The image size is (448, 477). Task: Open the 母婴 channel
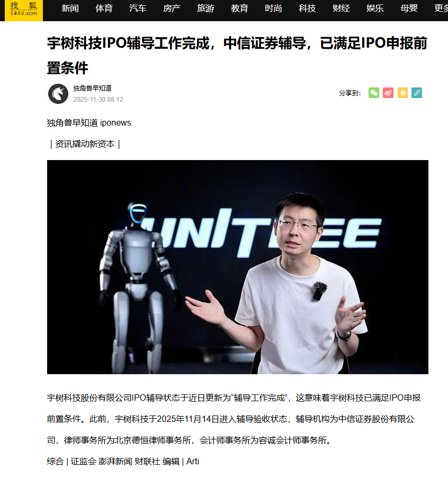coord(409,8)
